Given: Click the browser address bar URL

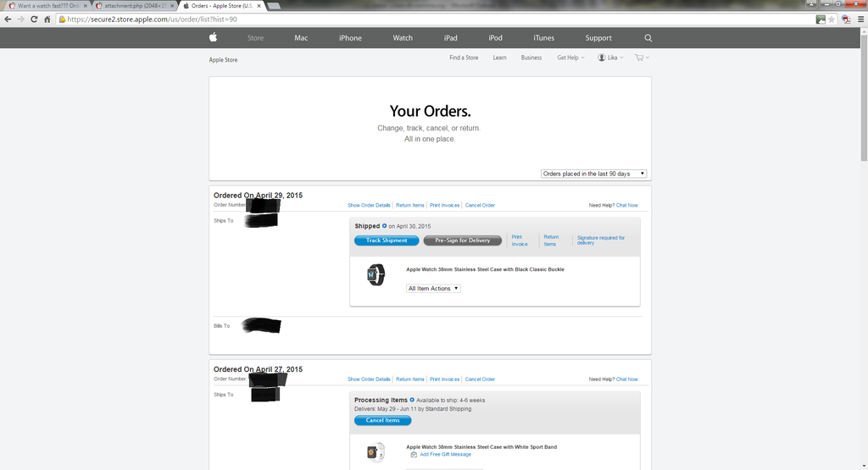Looking at the screenshot, I should pyautogui.click(x=153, y=19).
